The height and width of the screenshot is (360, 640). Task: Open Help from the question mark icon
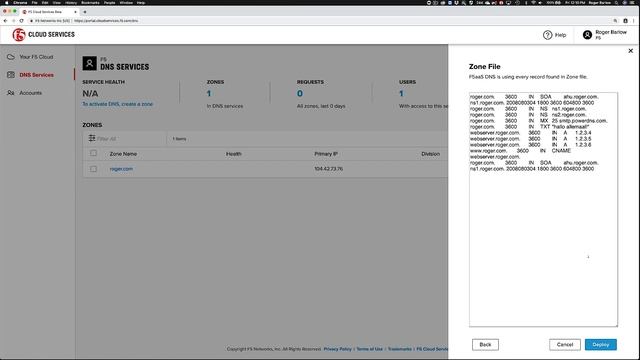coord(547,35)
